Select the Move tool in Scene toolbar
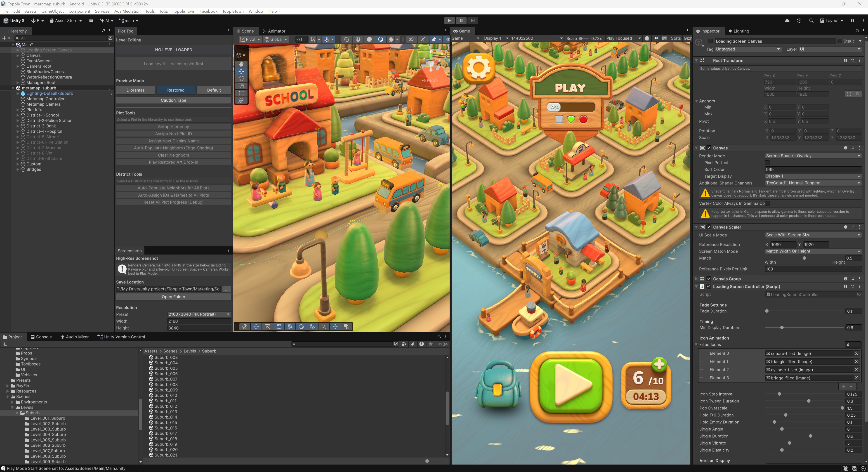Image resolution: width=868 pixels, height=472 pixels. (x=241, y=71)
